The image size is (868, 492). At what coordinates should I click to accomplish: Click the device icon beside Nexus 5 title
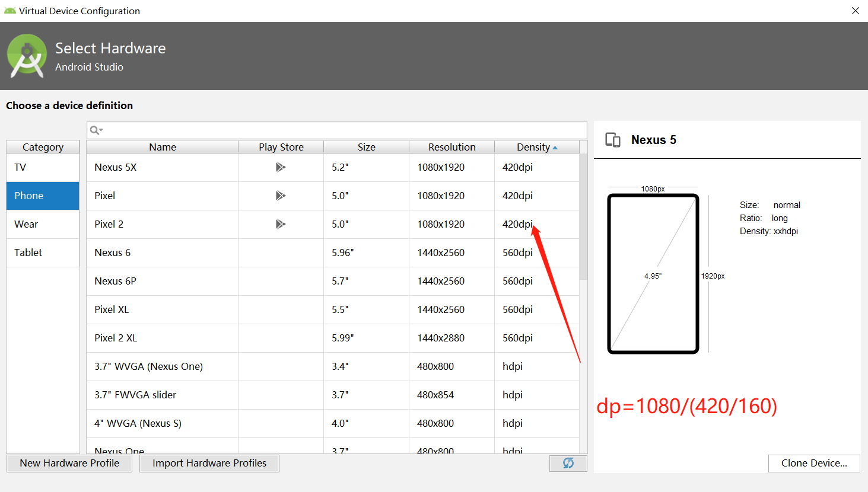point(613,140)
